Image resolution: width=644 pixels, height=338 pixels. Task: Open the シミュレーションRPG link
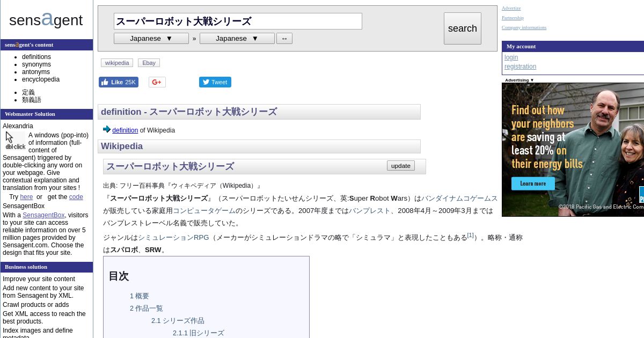point(173,238)
